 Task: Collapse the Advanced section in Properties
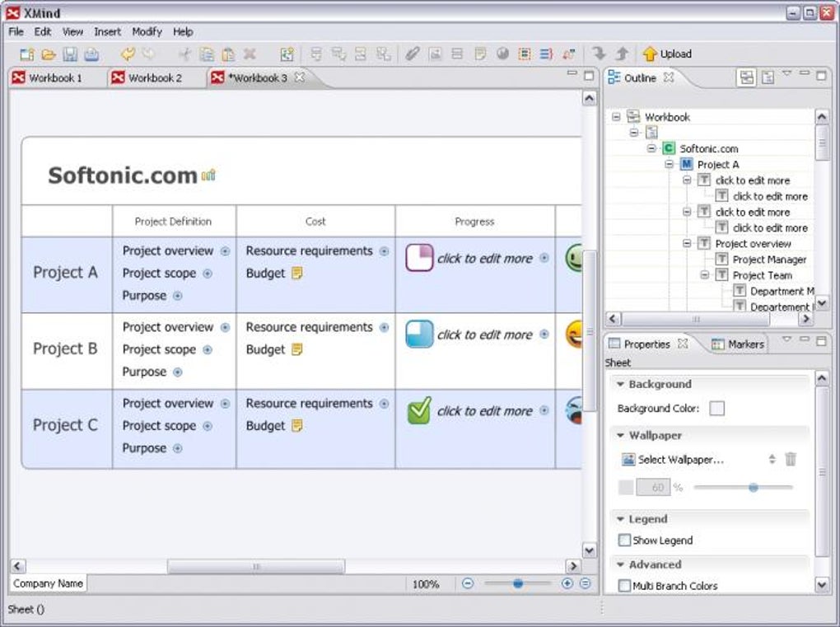click(620, 564)
